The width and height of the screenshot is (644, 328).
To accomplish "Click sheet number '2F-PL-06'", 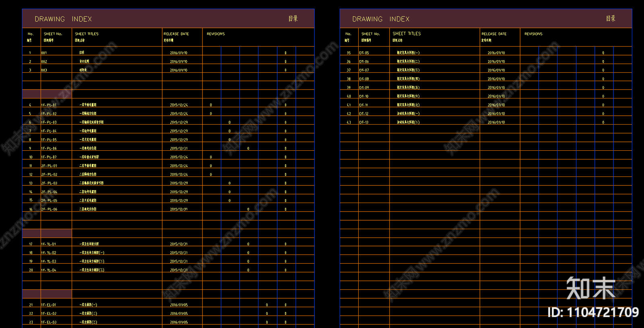I will pyautogui.click(x=49, y=209).
